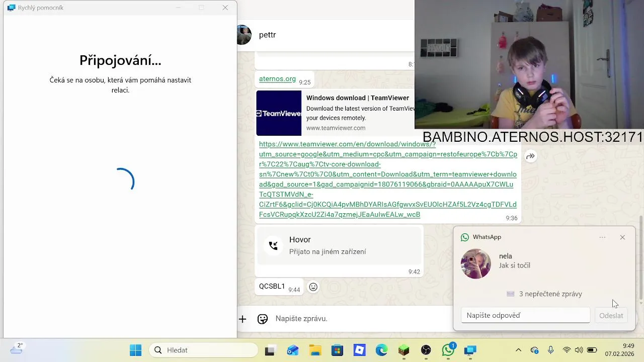
Task: Focus the Napište odpověď reply field
Action: 526,315
